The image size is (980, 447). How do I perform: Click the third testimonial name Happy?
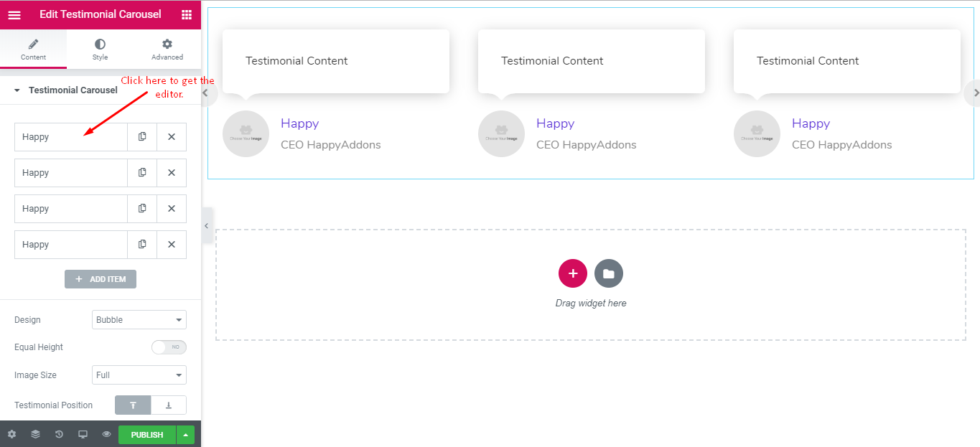click(811, 123)
